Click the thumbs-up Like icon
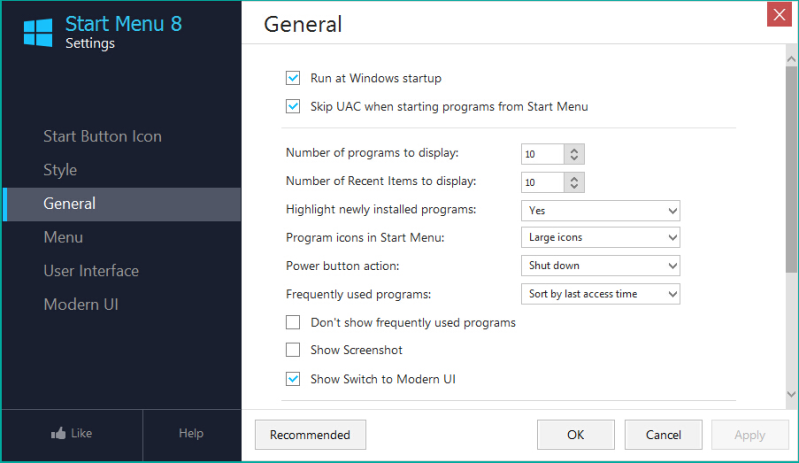 coord(59,433)
